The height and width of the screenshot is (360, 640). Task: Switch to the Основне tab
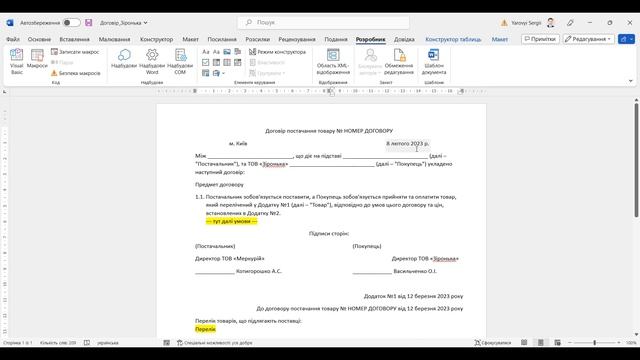coord(39,39)
